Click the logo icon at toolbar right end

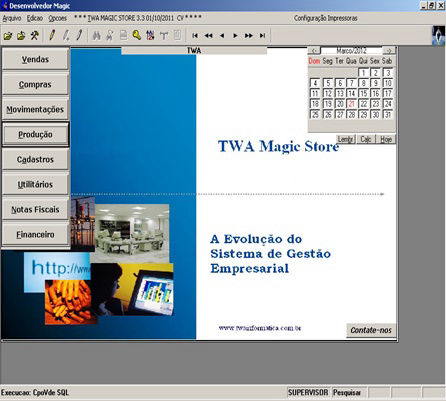pos(438,36)
